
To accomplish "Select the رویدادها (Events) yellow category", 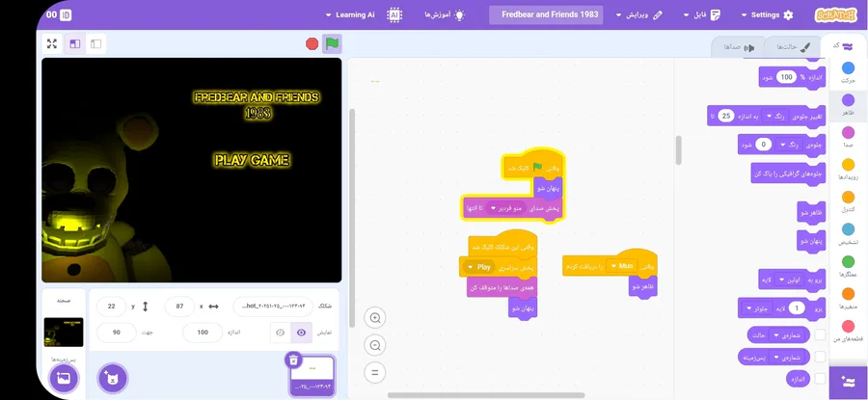I will pyautogui.click(x=848, y=170).
